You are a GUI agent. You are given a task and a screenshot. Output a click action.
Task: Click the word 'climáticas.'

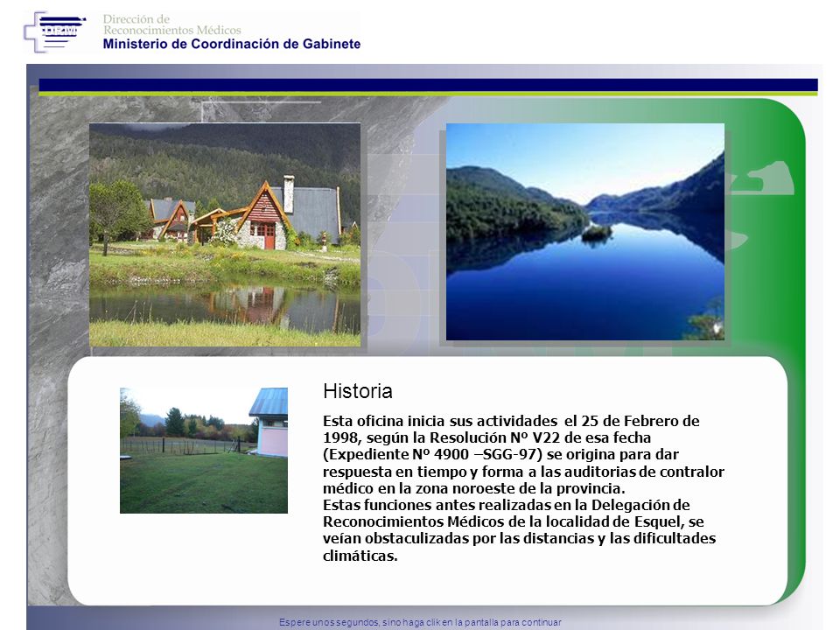(360, 556)
